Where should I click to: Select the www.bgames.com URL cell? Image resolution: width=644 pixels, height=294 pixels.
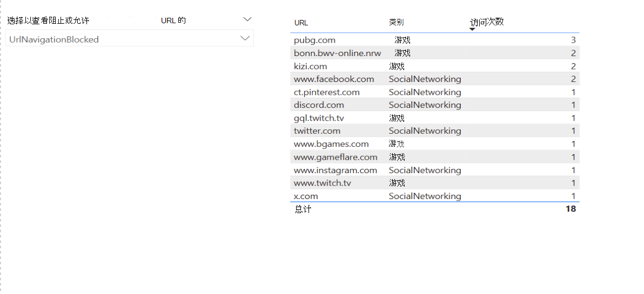coord(331,144)
